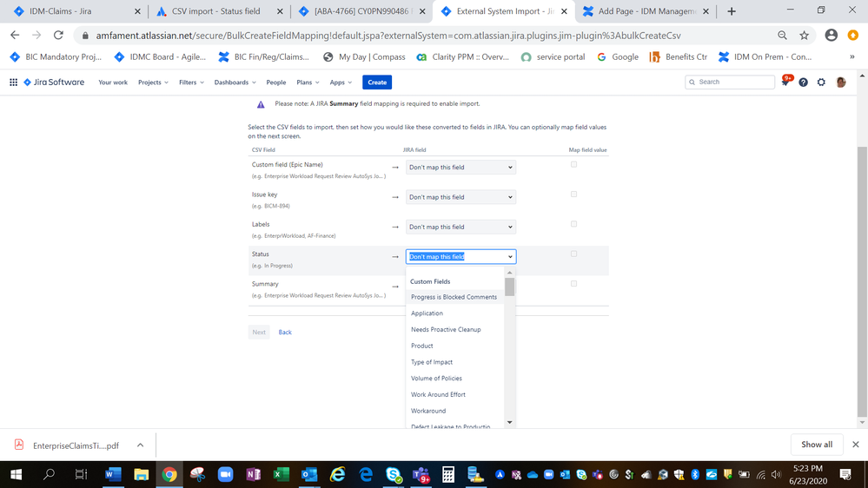
Task: Open Word from the taskbar
Action: tap(113, 474)
